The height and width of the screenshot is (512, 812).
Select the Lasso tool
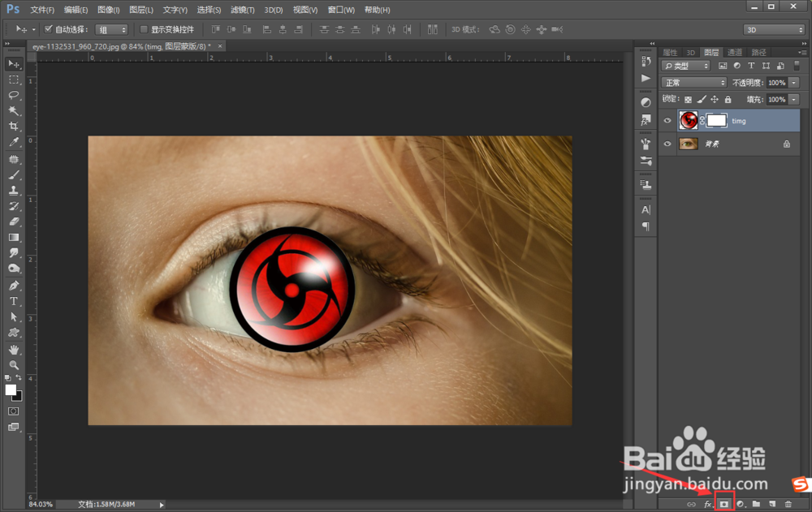[14, 95]
